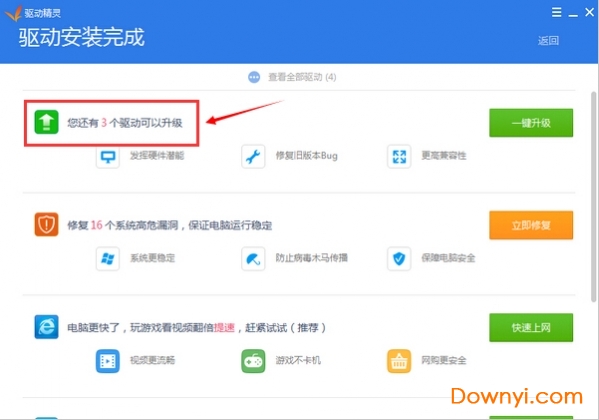Click the blue shield check icon
The width and height of the screenshot is (599, 420).
[x=399, y=259]
